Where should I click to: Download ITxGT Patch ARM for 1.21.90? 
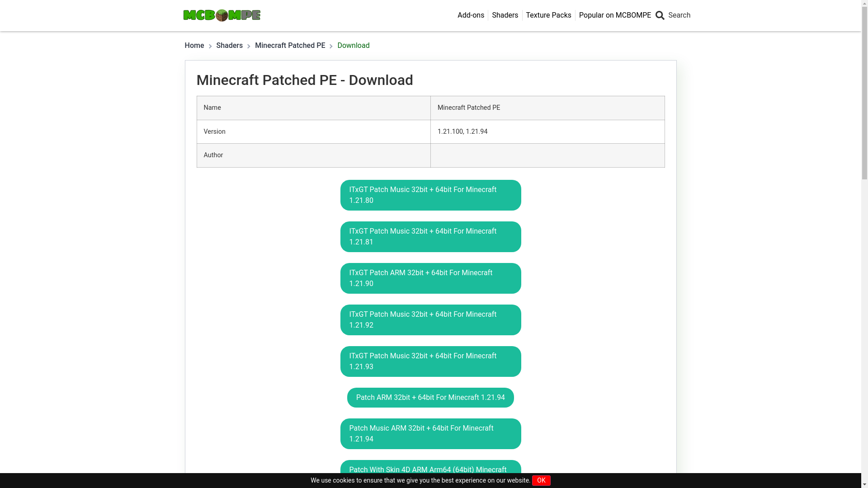430,278
